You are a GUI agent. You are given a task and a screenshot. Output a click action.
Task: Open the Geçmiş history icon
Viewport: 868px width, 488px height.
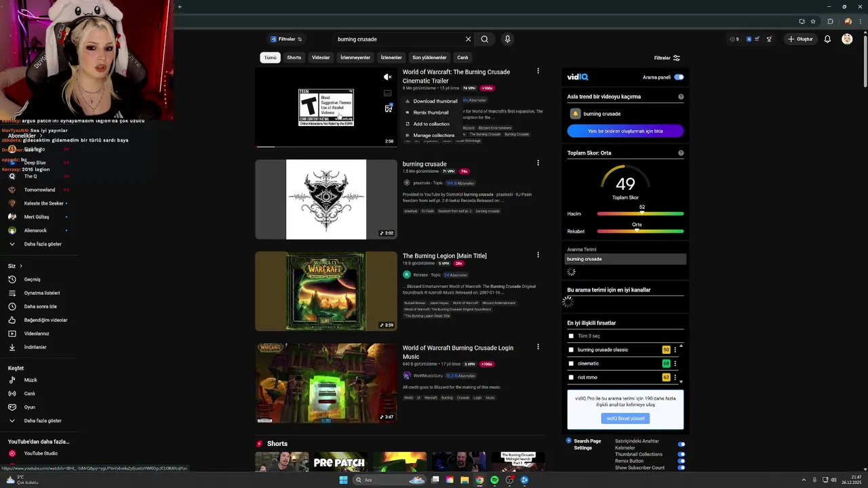[x=12, y=279]
